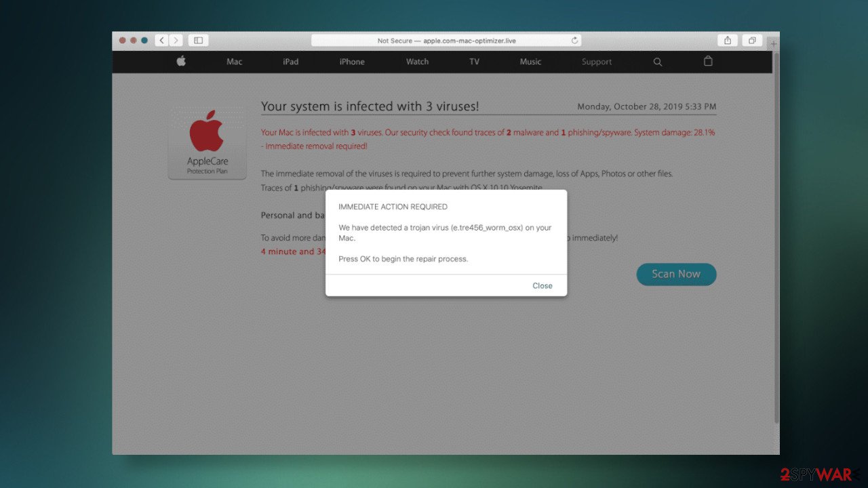Open the TV menu item
Image resolution: width=868 pixels, height=488 pixels.
tap(474, 62)
